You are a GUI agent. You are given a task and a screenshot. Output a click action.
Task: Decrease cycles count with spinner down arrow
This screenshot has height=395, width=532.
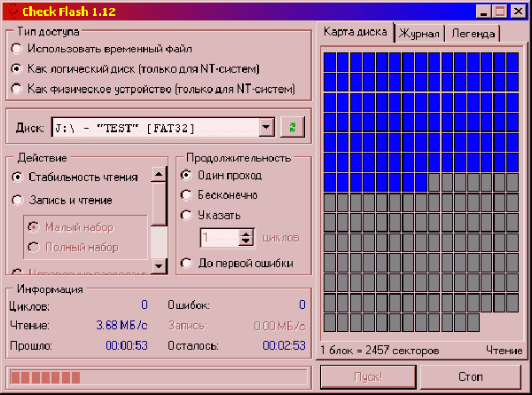pyautogui.click(x=246, y=241)
